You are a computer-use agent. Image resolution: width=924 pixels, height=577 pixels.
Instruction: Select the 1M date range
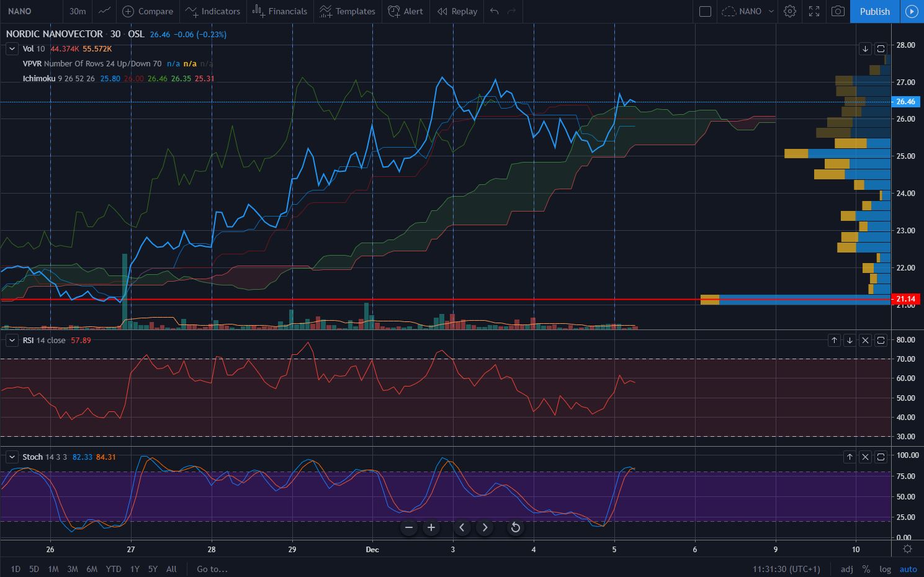(x=53, y=569)
